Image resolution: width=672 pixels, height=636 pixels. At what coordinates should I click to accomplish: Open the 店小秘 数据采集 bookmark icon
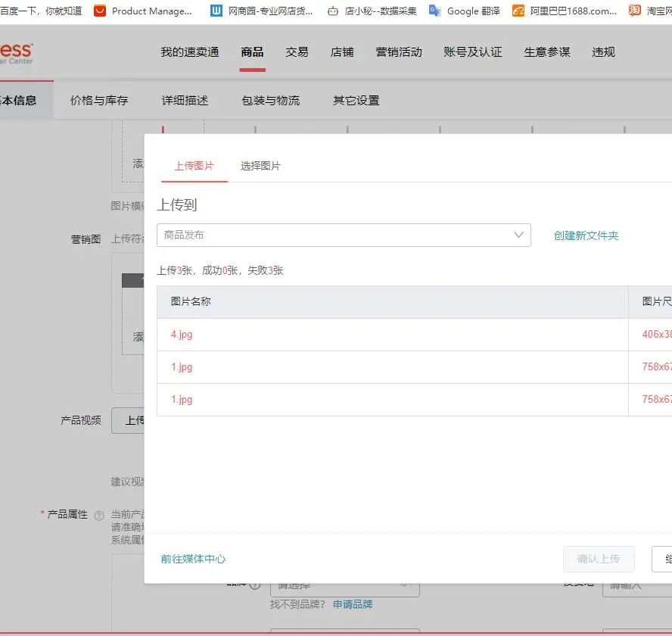click(333, 11)
